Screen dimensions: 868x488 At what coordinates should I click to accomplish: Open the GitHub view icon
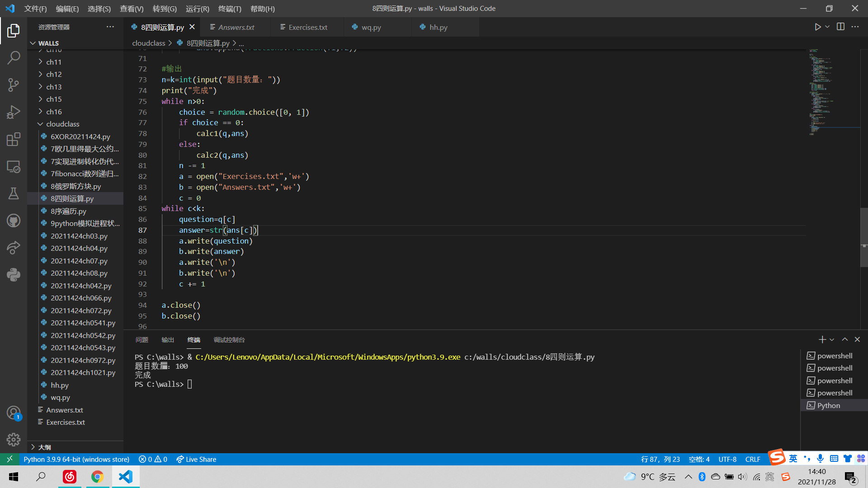click(x=14, y=221)
